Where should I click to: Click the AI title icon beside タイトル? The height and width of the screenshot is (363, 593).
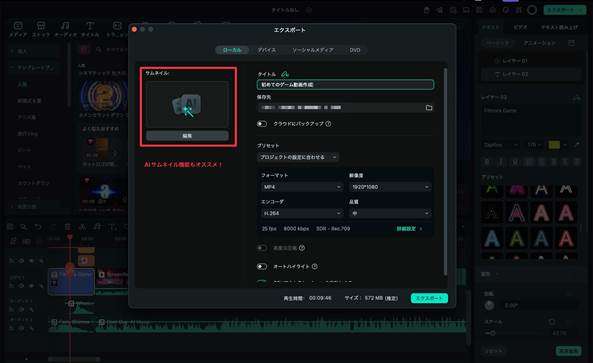(x=285, y=74)
